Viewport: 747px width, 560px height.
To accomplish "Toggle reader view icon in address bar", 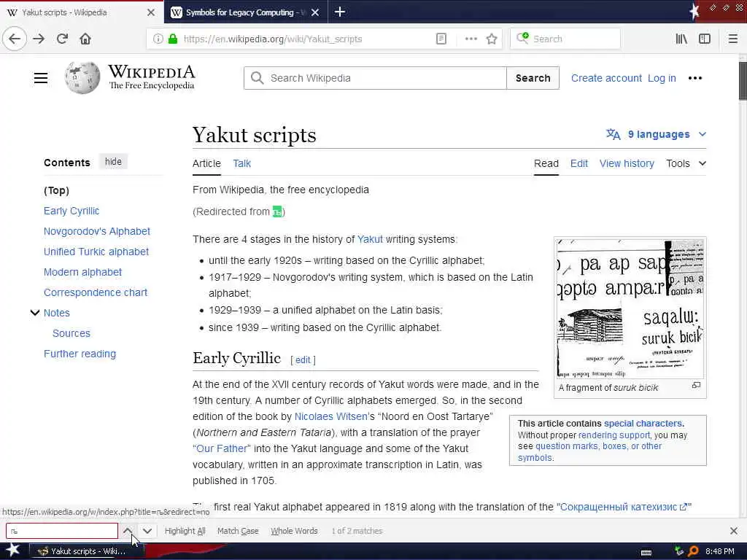I will tap(441, 39).
